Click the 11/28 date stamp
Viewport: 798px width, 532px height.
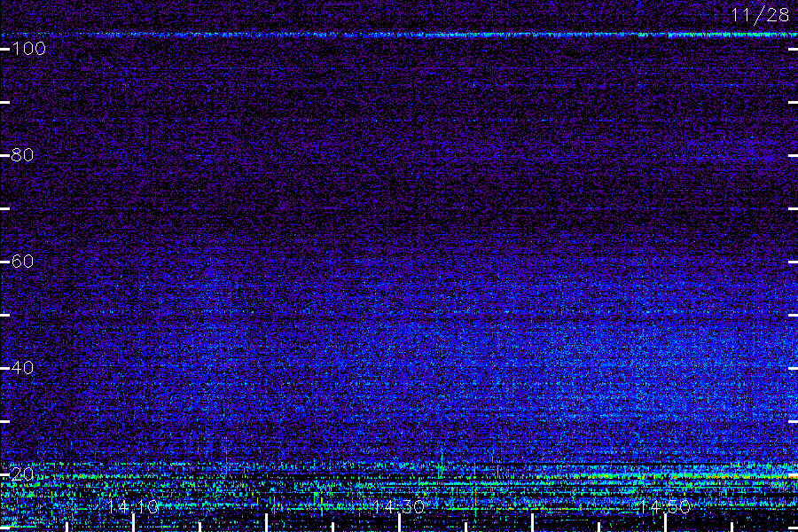[760, 15]
